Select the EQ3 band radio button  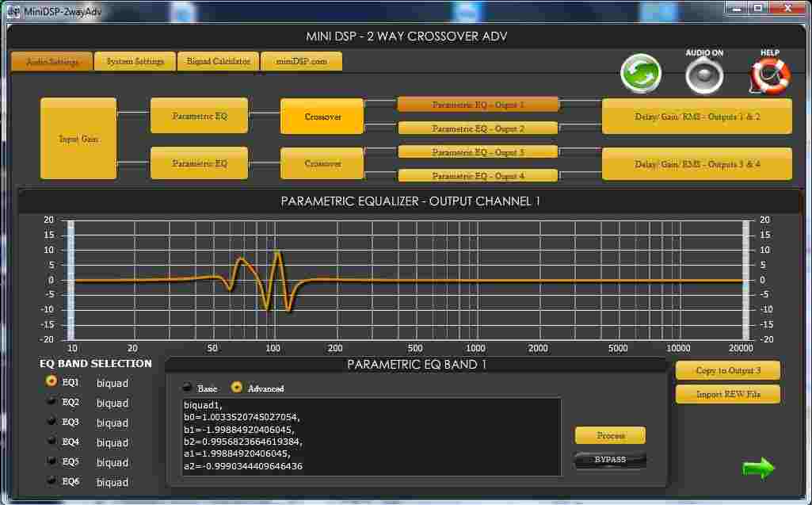tap(51, 421)
